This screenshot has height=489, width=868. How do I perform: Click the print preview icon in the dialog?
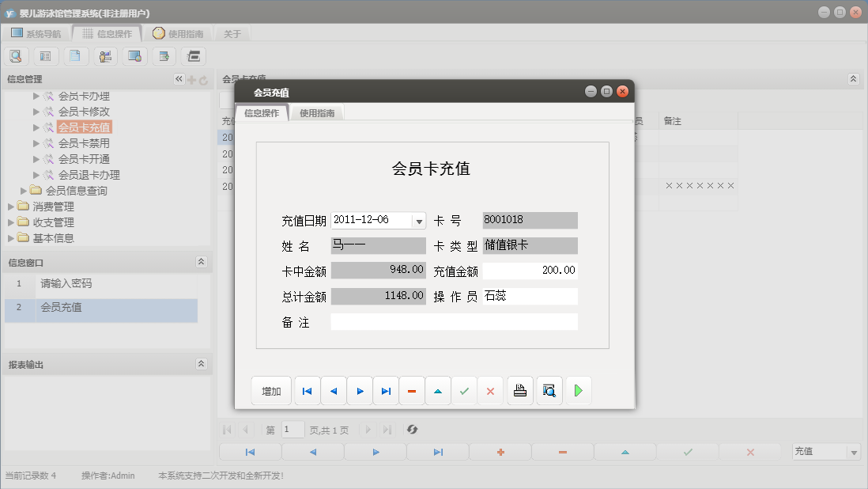(549, 390)
